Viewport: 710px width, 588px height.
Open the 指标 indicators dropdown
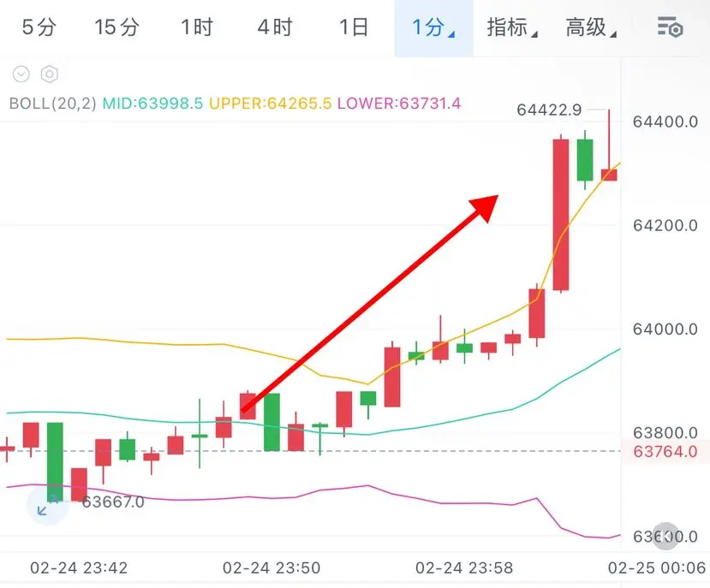(x=511, y=27)
